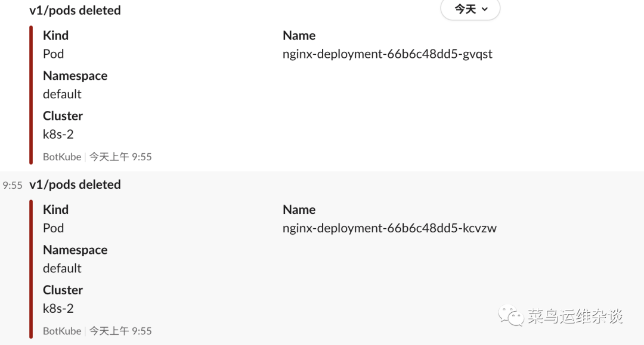Screen dimensions: 644x345
Task: Click the k8s-2 cluster value in second message
Action: tap(58, 309)
